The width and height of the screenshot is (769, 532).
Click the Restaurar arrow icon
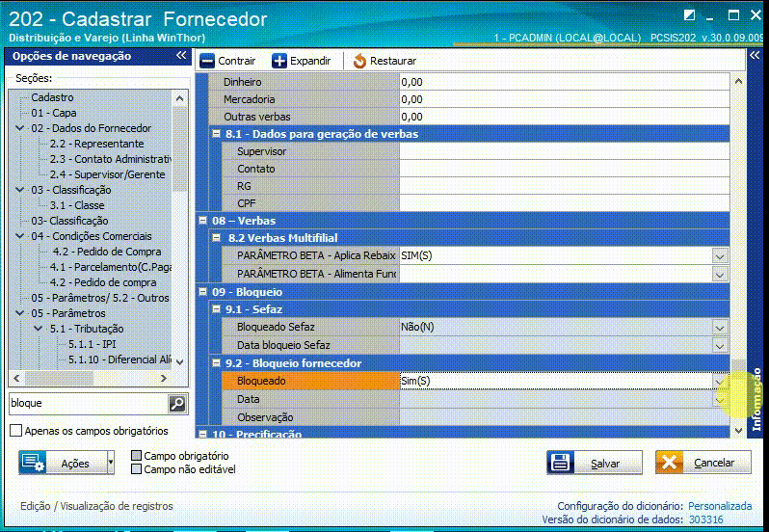point(359,62)
